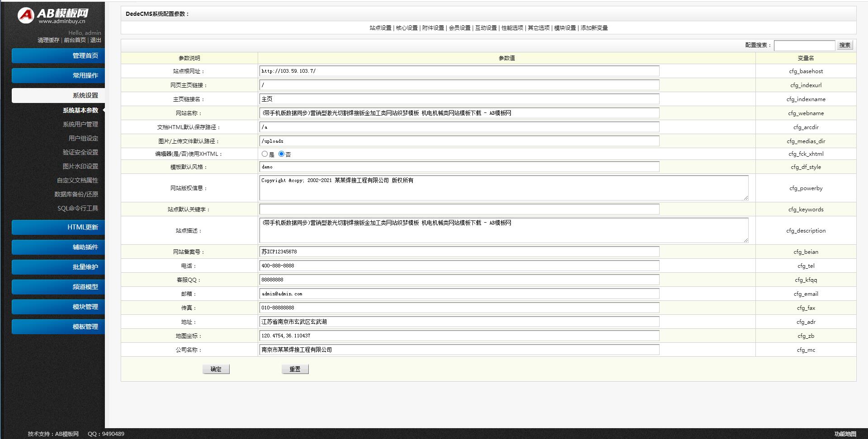
Task: Open 自定义文档属性 in sidebar
Action: 77,180
